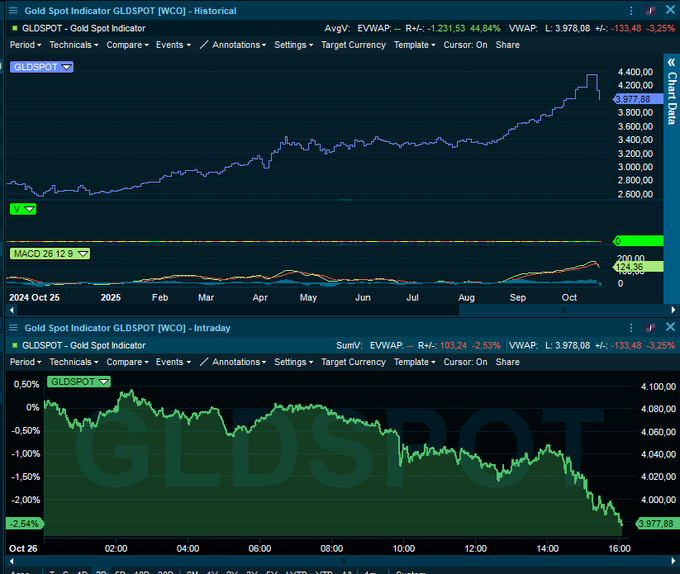This screenshot has width=680, height=574.
Task: Click the green 0 volume value tag
Action: (638, 241)
